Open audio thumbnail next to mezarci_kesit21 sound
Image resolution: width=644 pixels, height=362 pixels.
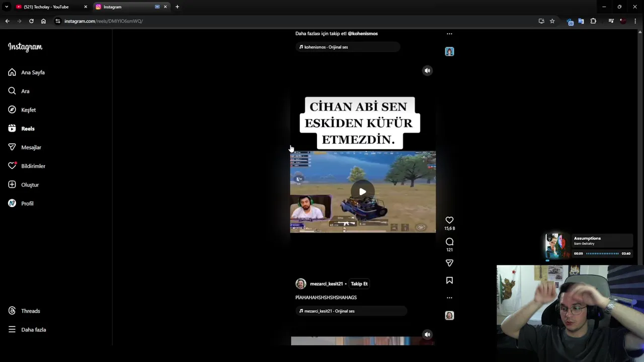tap(449, 315)
